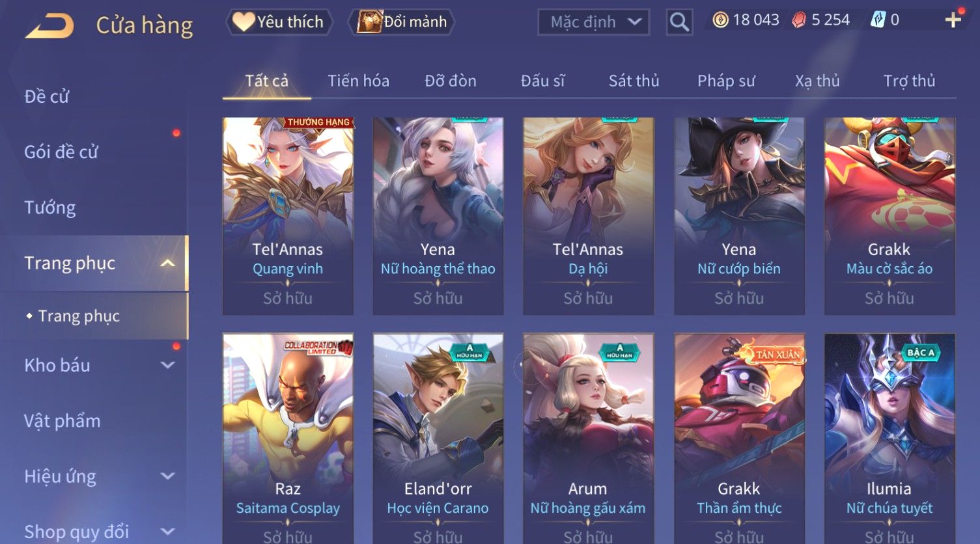Tap the golden back arrow icon
This screenshot has height=544, width=980.
[x=50, y=26]
